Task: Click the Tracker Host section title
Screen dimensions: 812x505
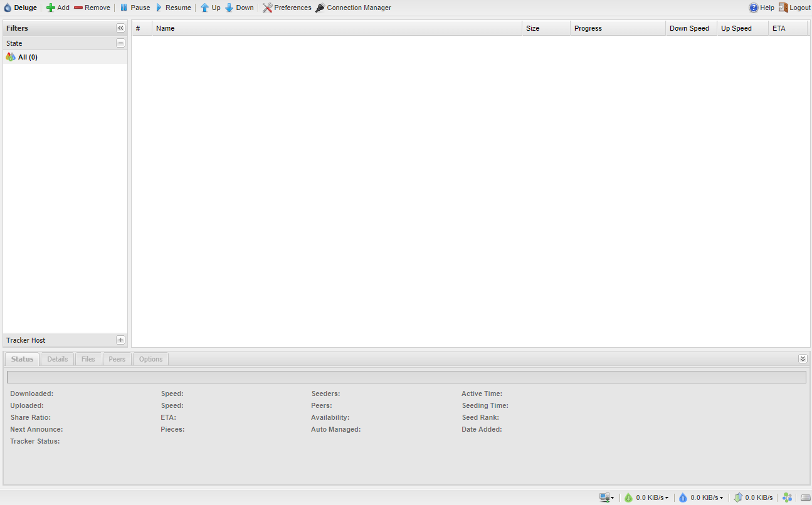Action: [26, 340]
